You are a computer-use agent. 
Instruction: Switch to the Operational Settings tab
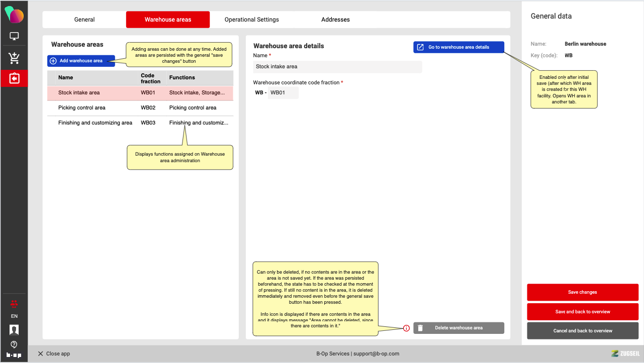tap(251, 20)
